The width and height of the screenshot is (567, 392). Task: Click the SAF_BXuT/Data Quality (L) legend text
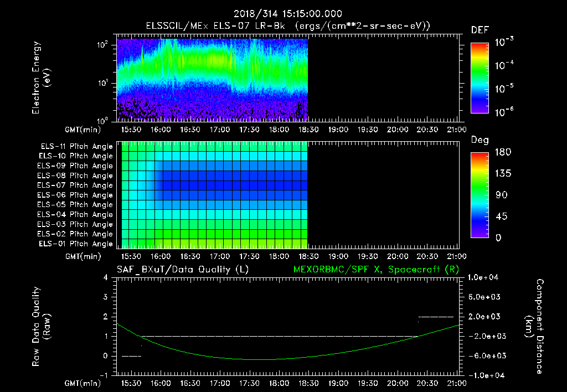point(183,270)
